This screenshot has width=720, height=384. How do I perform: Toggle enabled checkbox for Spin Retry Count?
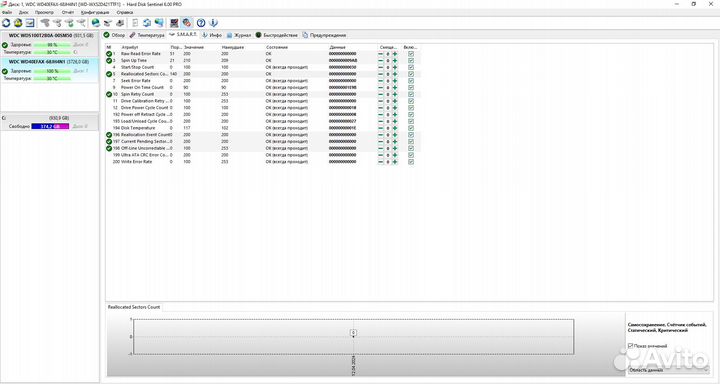411,94
